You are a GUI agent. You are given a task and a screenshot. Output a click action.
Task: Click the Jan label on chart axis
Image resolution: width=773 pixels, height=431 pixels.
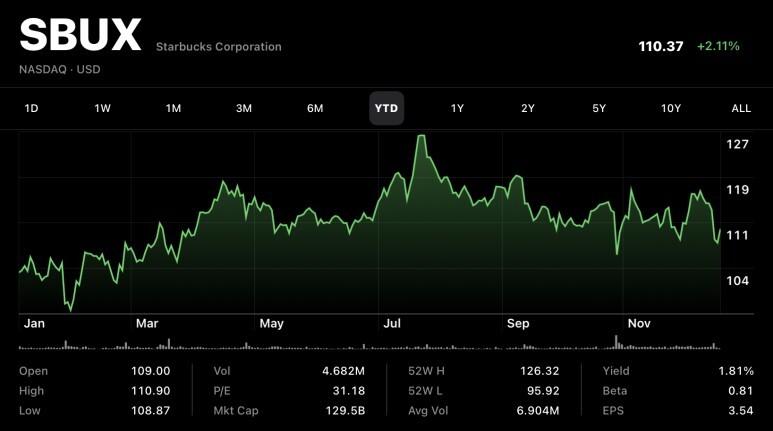34,323
